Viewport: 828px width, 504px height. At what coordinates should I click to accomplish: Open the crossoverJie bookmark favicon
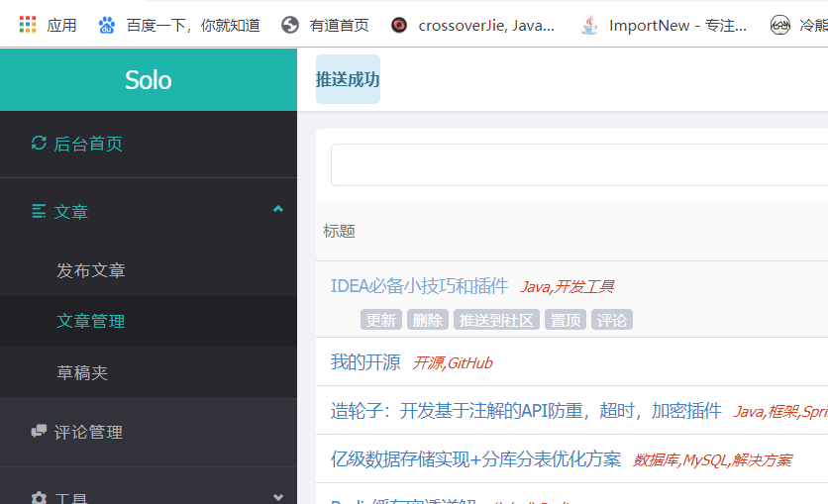coord(399,25)
